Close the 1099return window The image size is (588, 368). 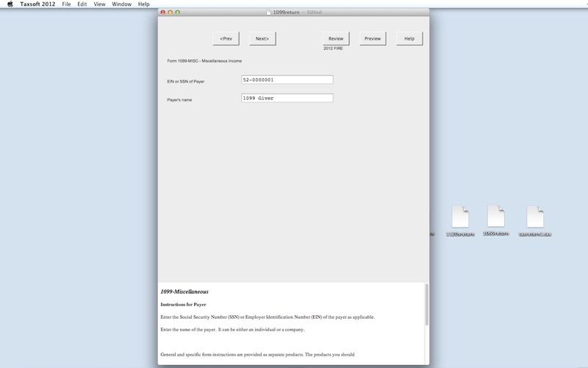click(x=162, y=12)
